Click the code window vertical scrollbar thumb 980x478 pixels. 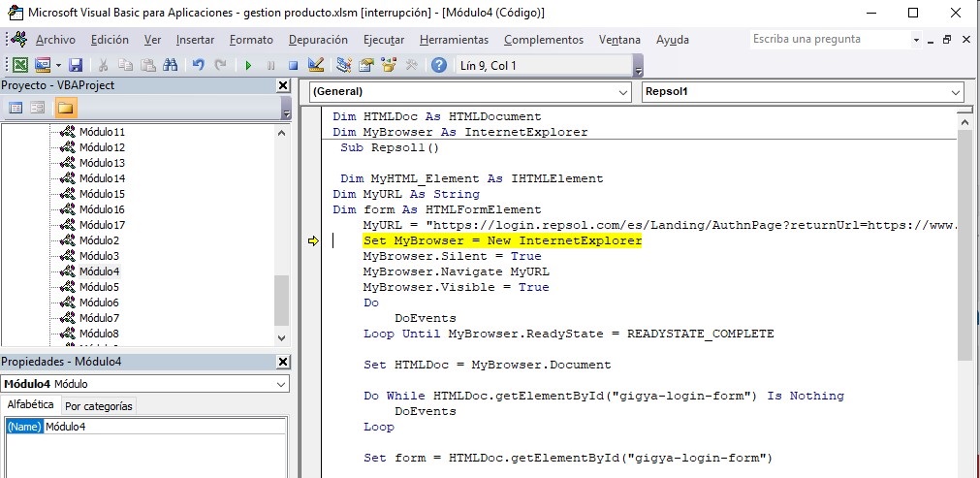pyautogui.click(x=964, y=246)
